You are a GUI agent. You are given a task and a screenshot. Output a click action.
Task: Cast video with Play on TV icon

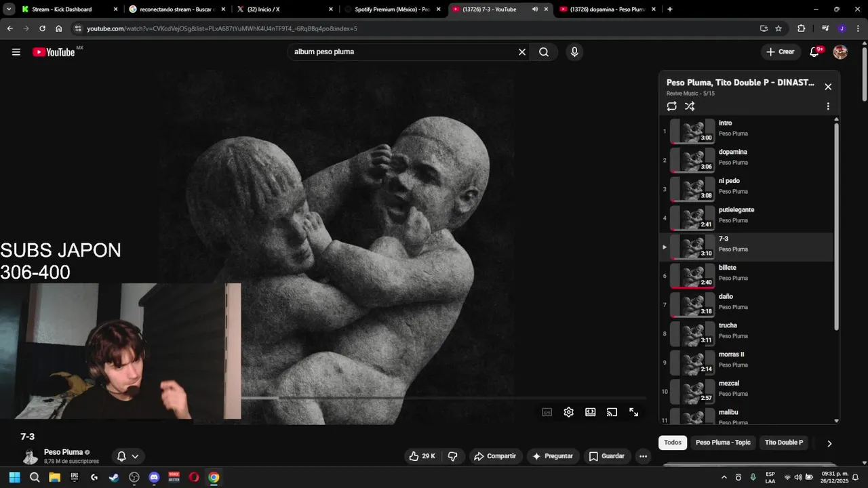[612, 412]
